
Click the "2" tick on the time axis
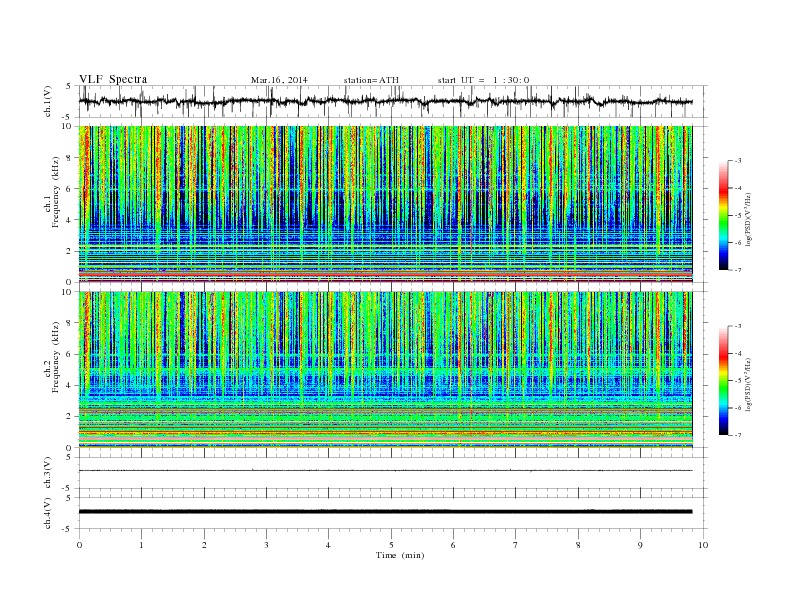[204, 545]
